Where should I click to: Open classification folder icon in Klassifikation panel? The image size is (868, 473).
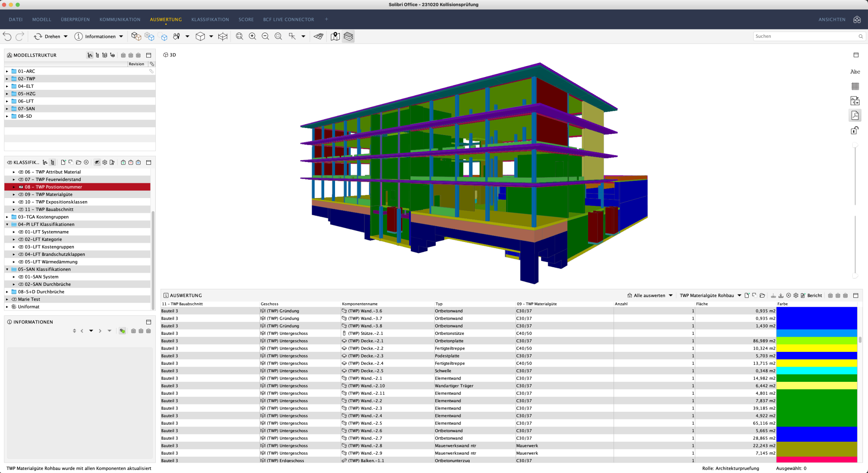click(x=79, y=162)
